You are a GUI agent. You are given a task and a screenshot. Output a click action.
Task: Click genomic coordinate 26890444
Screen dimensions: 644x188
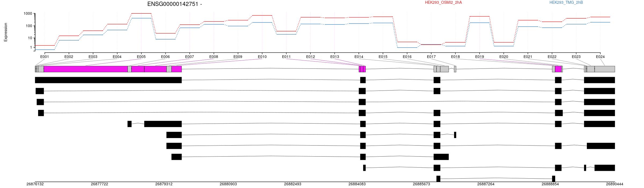[x=615, y=184]
